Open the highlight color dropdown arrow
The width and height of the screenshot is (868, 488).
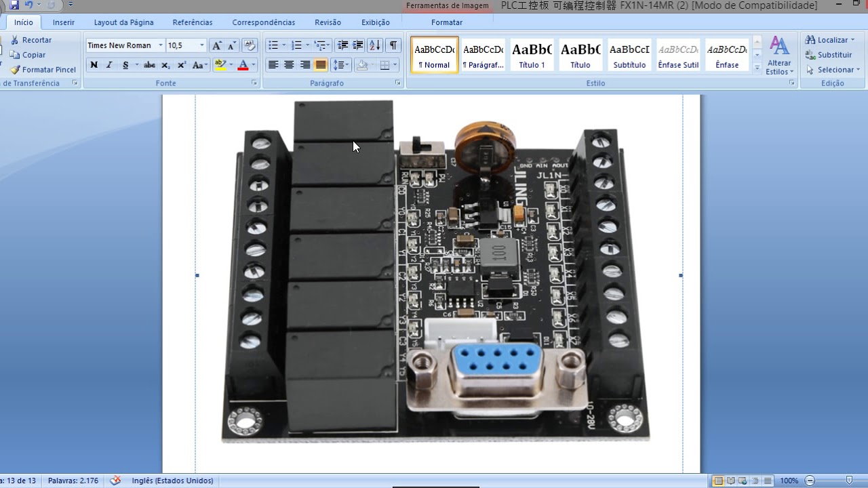231,65
